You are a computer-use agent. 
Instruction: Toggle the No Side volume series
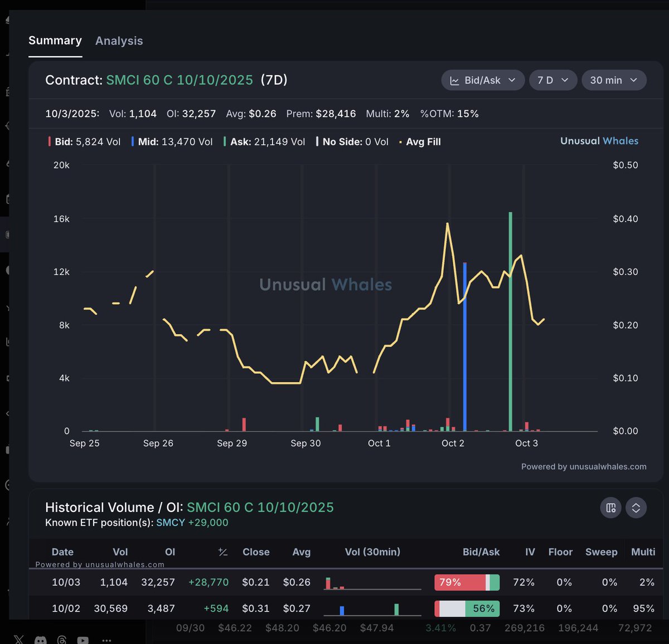tap(352, 142)
